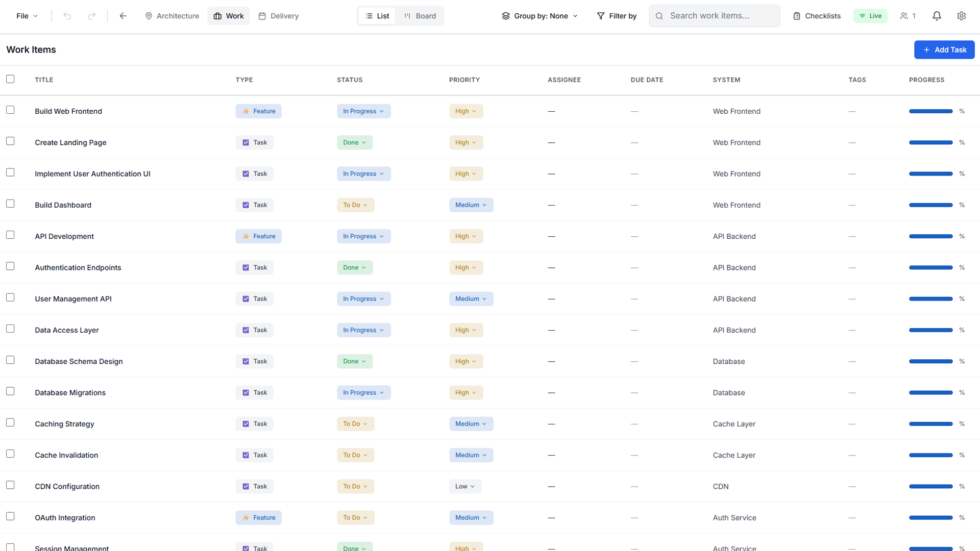Change status dropdown for Build Dashboard

[x=355, y=205]
